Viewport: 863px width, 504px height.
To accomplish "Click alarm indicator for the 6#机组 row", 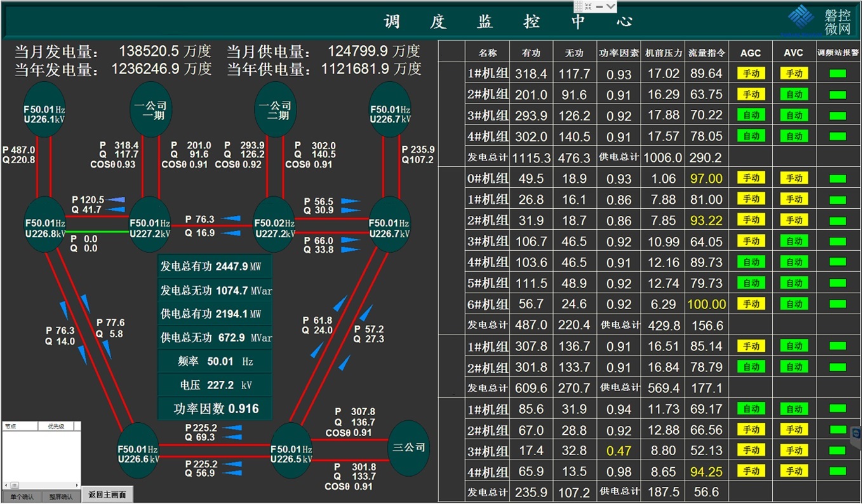I will (838, 304).
